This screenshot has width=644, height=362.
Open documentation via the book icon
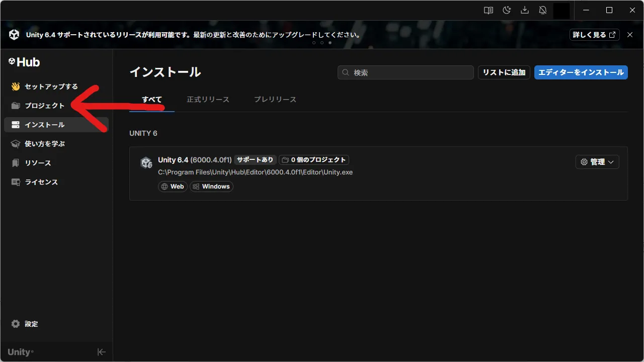click(488, 10)
